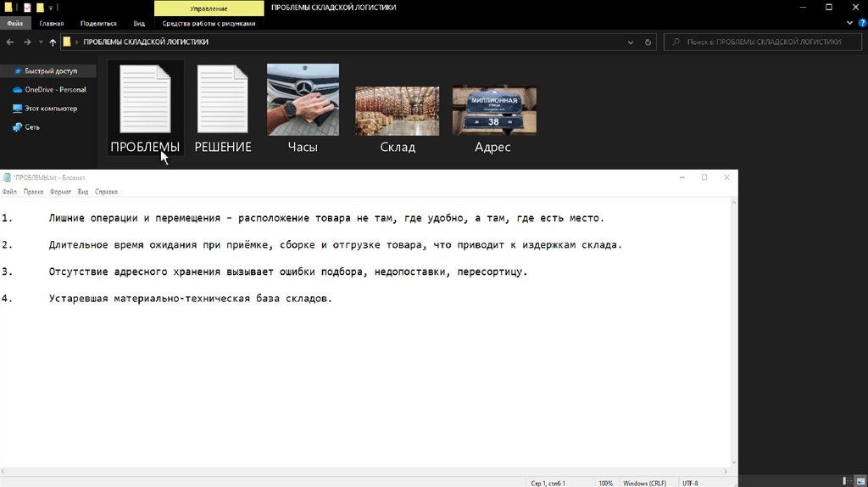
Task: Select Этот компьютер in navigation pane
Action: pyautogui.click(x=50, y=109)
